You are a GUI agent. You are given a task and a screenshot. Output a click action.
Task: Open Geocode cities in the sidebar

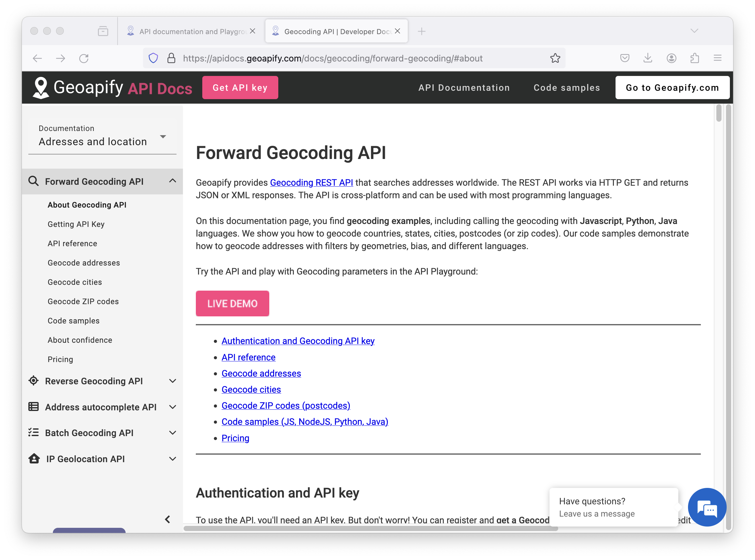75,282
